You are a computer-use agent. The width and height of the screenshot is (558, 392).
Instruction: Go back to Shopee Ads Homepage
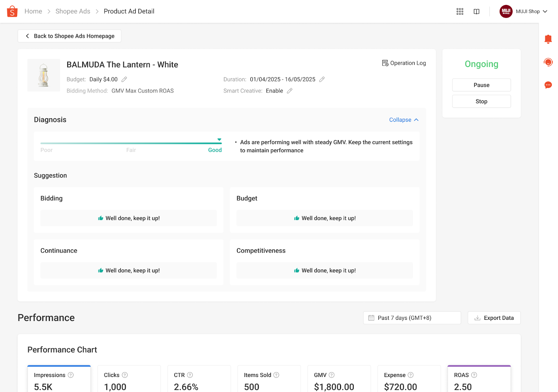pyautogui.click(x=69, y=36)
